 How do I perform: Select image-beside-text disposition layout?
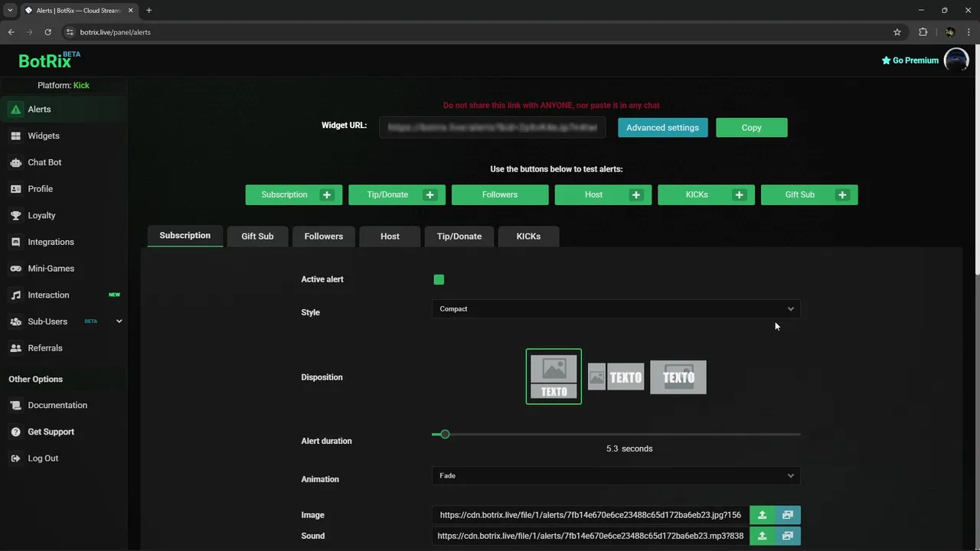pyautogui.click(x=616, y=377)
